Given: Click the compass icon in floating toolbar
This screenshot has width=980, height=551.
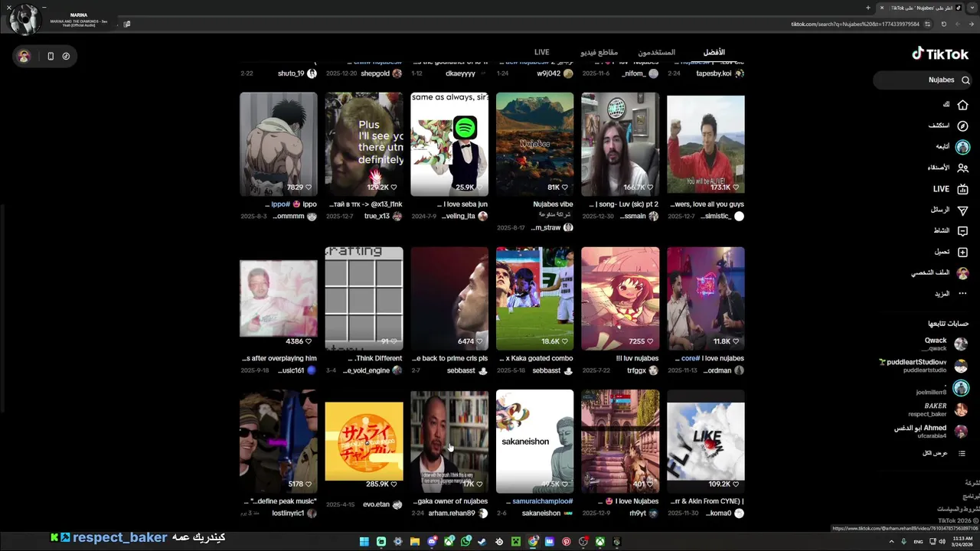Looking at the screenshot, I should [66, 56].
